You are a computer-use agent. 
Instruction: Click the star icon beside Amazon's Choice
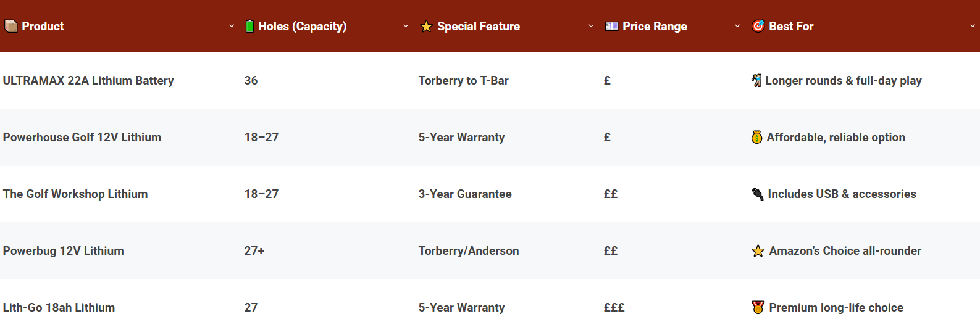tap(758, 251)
